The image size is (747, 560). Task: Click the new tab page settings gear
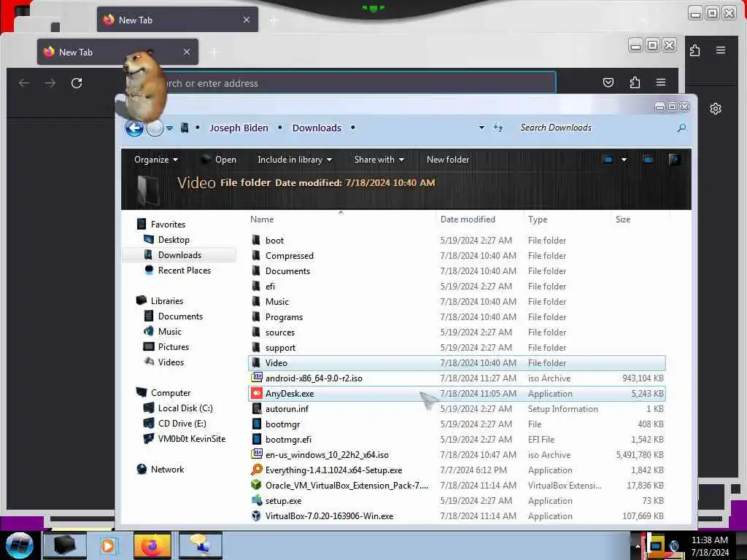click(715, 109)
